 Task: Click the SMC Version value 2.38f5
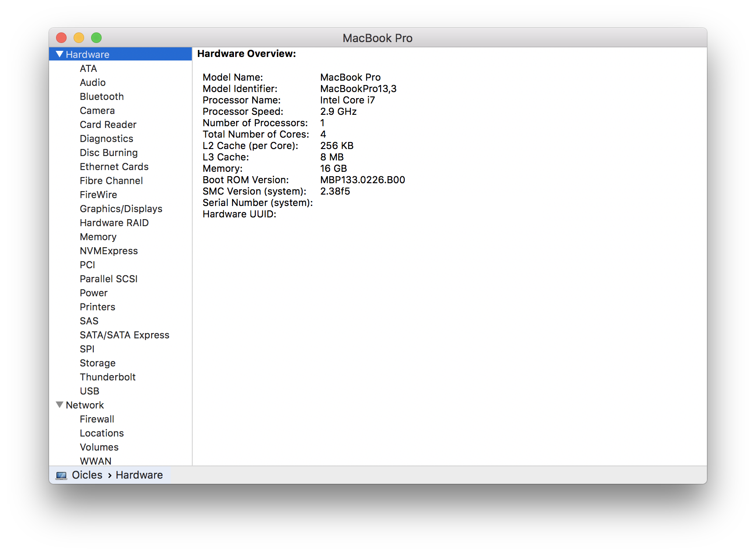[x=335, y=191]
